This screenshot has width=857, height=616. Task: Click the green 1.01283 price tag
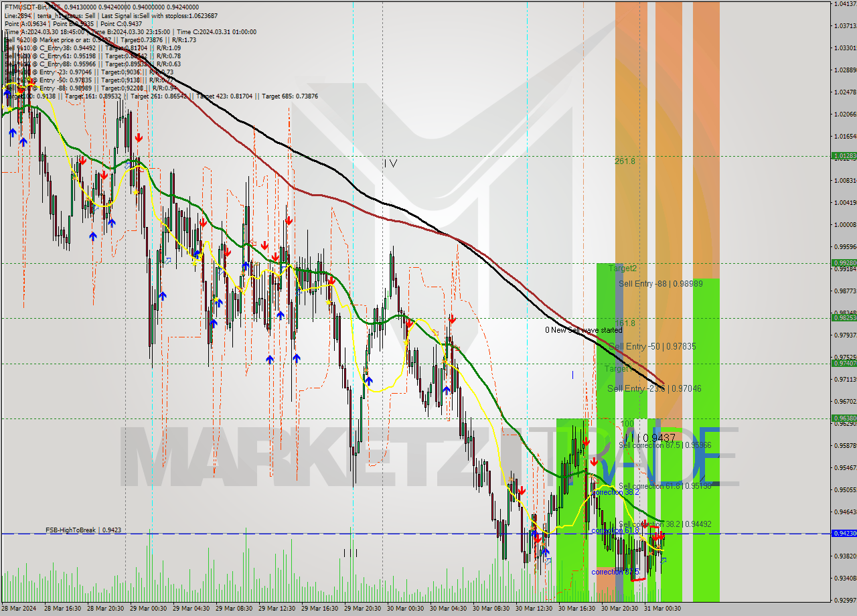[844, 155]
